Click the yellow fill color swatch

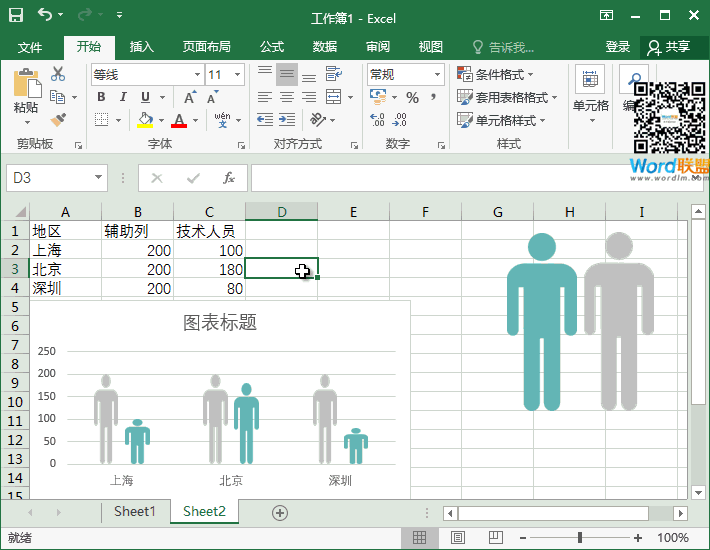click(145, 120)
